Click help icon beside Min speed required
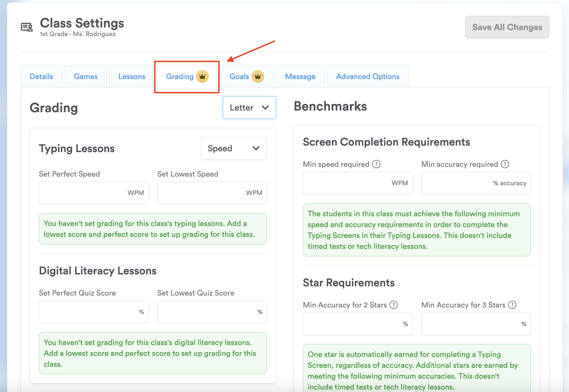569x392 pixels. [376, 164]
